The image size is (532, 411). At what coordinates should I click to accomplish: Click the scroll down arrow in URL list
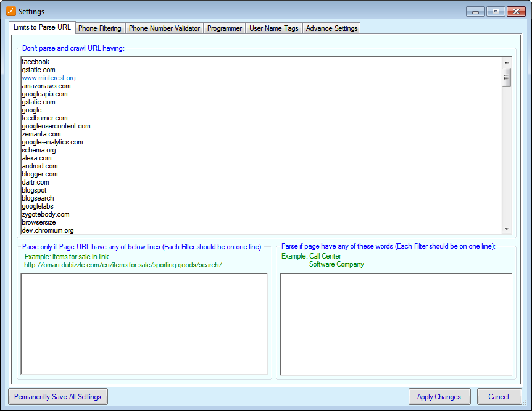click(507, 229)
